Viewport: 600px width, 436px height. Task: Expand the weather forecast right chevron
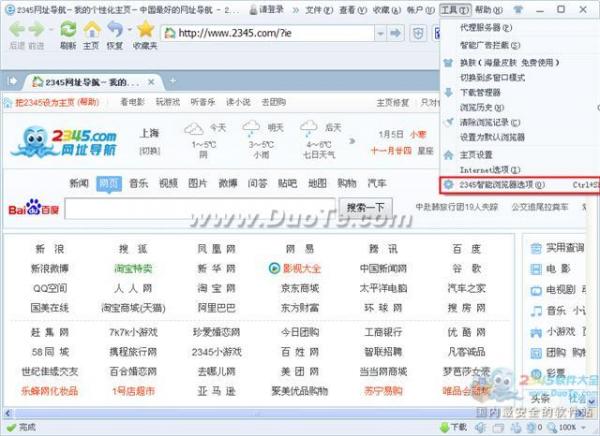pyautogui.click(x=352, y=141)
